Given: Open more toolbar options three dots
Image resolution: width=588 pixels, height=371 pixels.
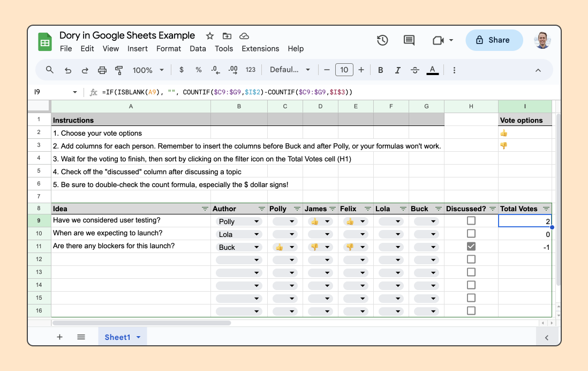Looking at the screenshot, I should pyautogui.click(x=454, y=70).
